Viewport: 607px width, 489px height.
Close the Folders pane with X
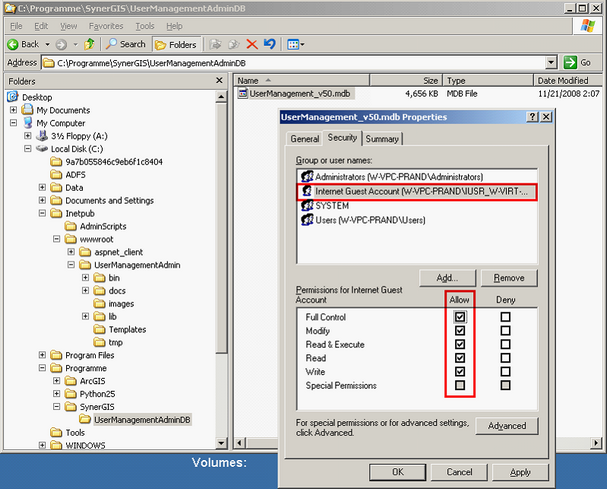219,81
